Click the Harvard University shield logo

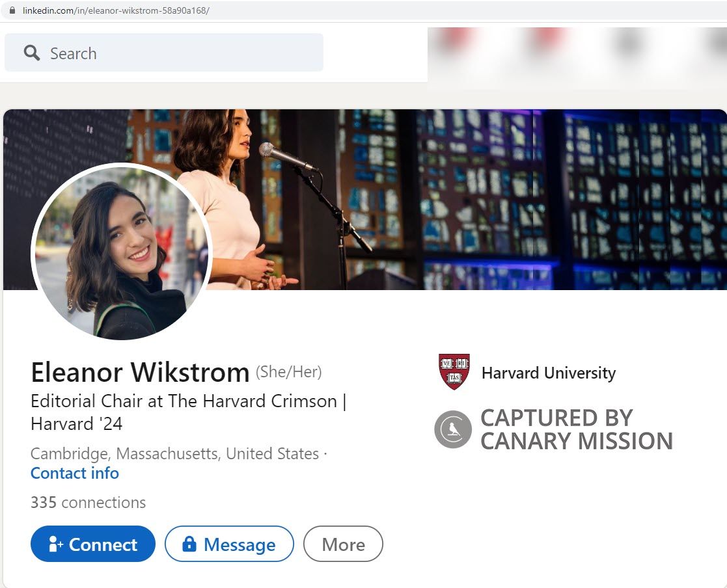click(454, 371)
